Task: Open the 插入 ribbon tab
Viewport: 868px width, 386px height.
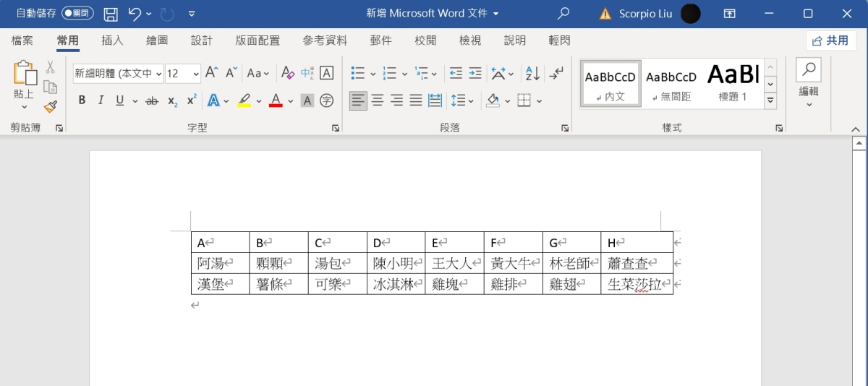Action: [112, 40]
